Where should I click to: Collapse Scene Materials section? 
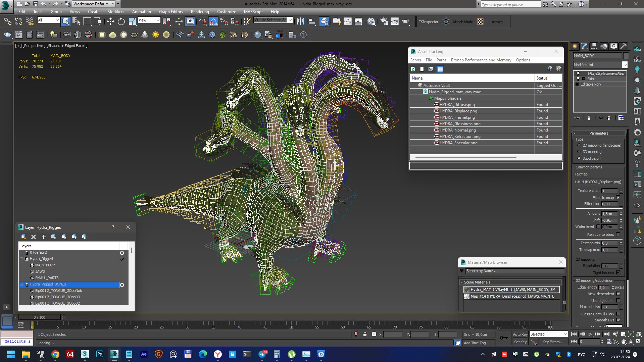click(x=462, y=282)
